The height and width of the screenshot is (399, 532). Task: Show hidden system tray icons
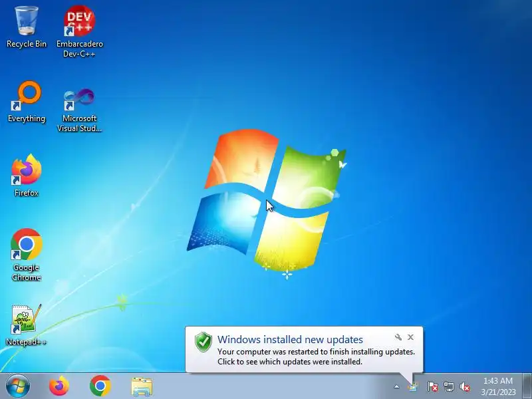point(396,386)
